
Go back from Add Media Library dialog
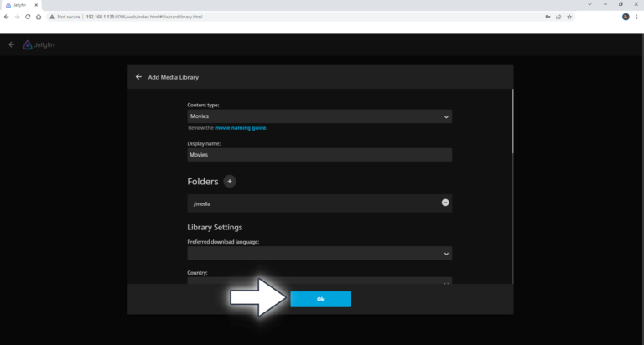pos(138,77)
